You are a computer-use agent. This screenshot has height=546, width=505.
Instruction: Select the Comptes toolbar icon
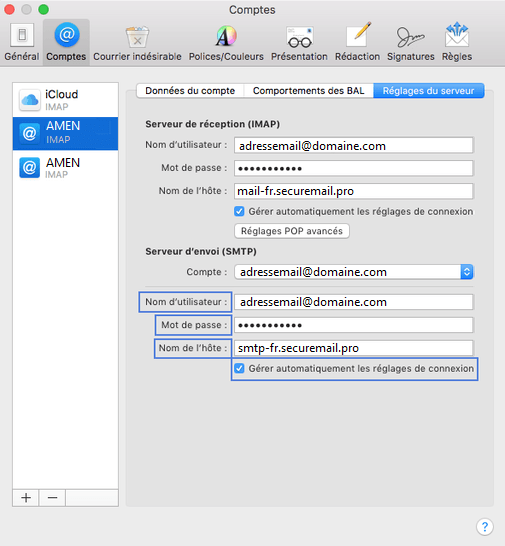click(66, 42)
